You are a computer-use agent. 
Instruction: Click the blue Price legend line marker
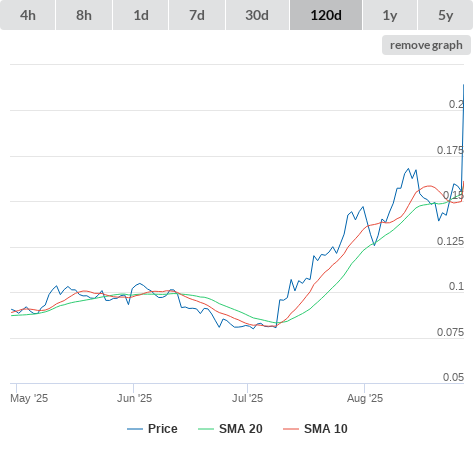tap(135, 429)
